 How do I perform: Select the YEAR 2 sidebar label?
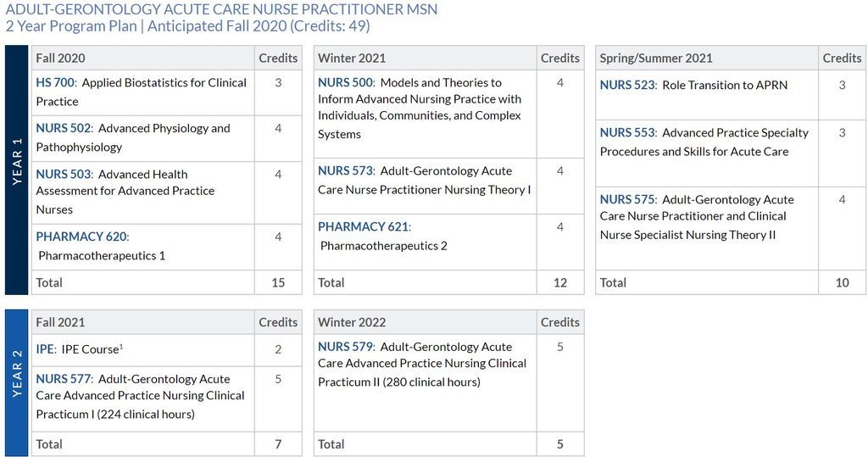(x=17, y=373)
